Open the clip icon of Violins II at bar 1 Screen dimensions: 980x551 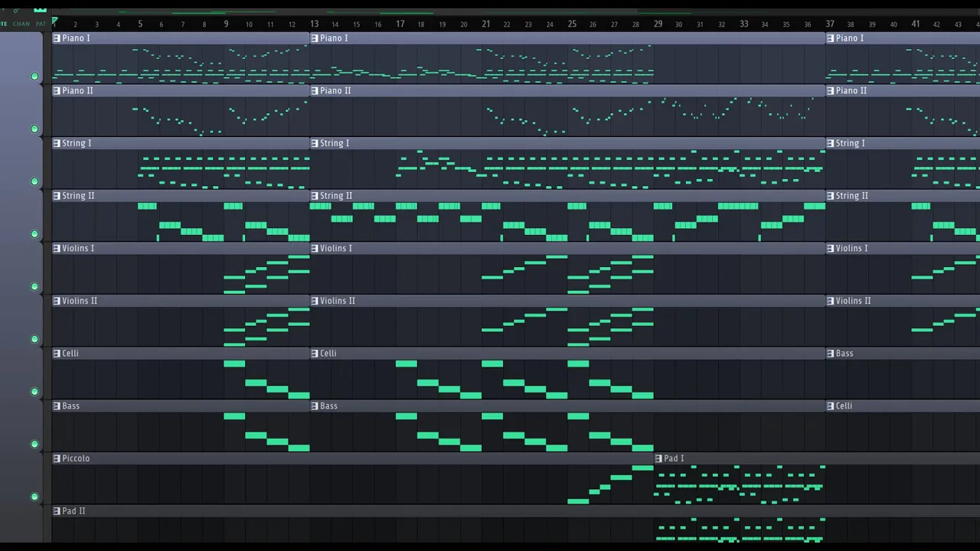pos(57,301)
